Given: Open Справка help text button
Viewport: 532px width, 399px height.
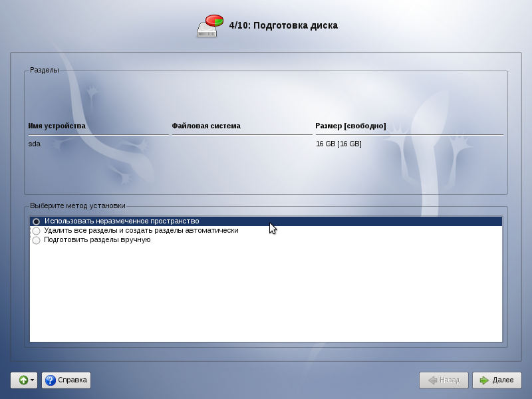Looking at the screenshot, I should (72, 380).
